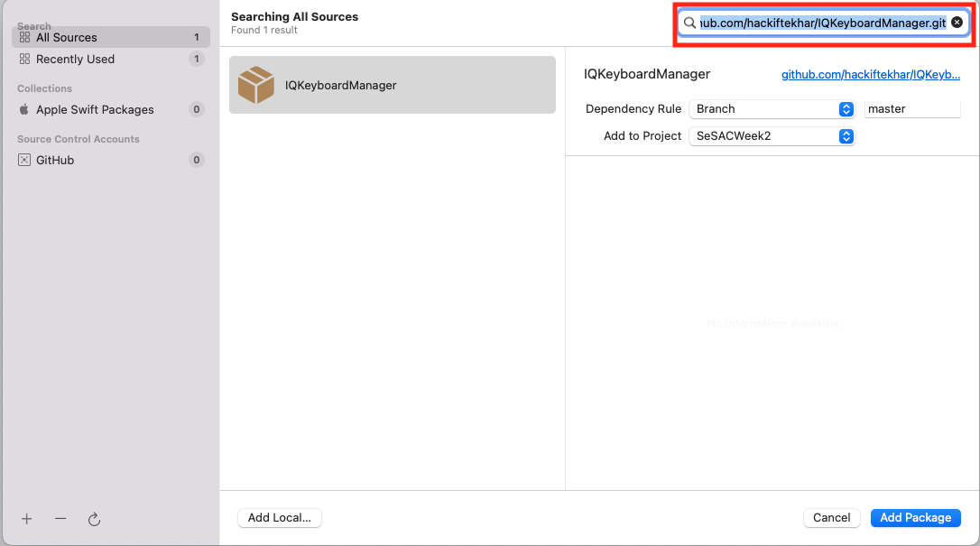Click Add Local... button
This screenshot has height=546, width=980.
point(280,518)
